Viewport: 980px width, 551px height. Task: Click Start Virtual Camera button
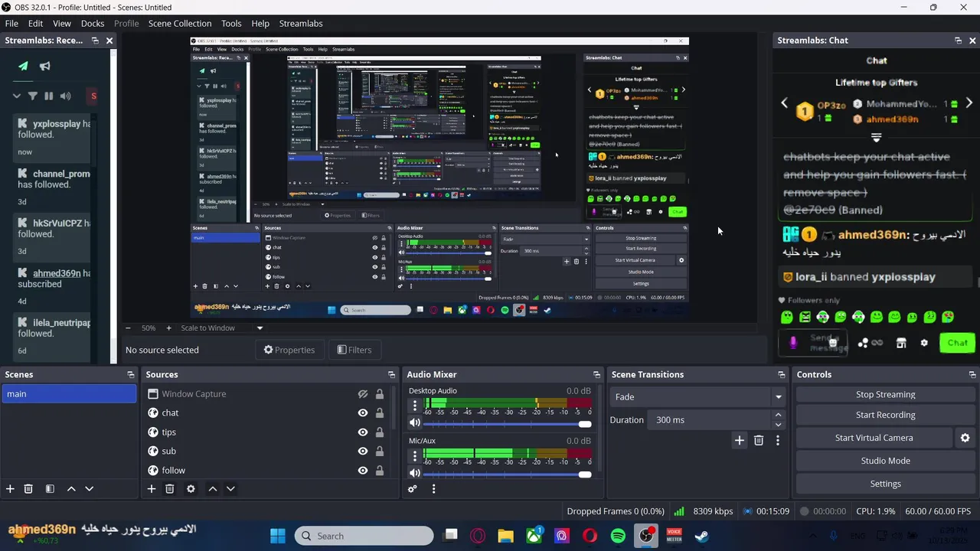pos(874,438)
